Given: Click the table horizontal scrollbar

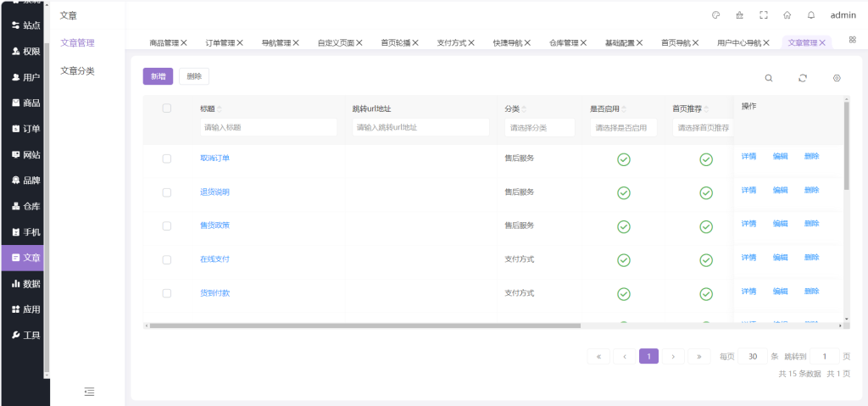Looking at the screenshot, I should coord(364,325).
